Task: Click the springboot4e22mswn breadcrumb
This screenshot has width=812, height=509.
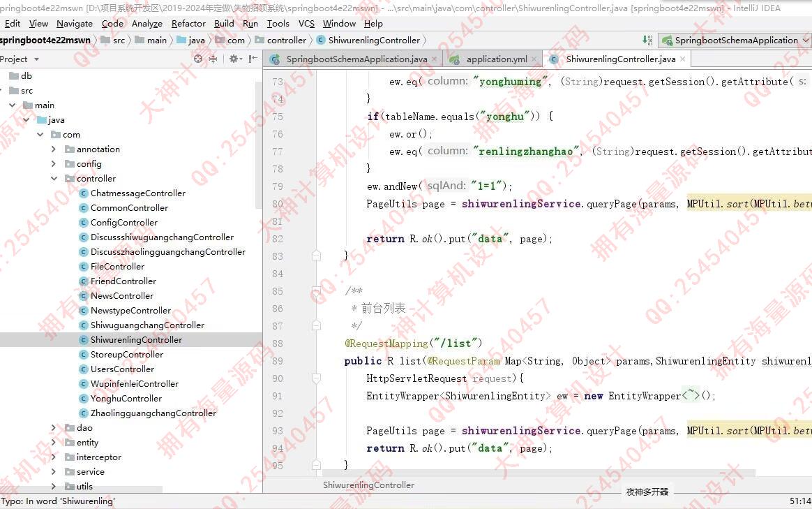Action: point(45,40)
